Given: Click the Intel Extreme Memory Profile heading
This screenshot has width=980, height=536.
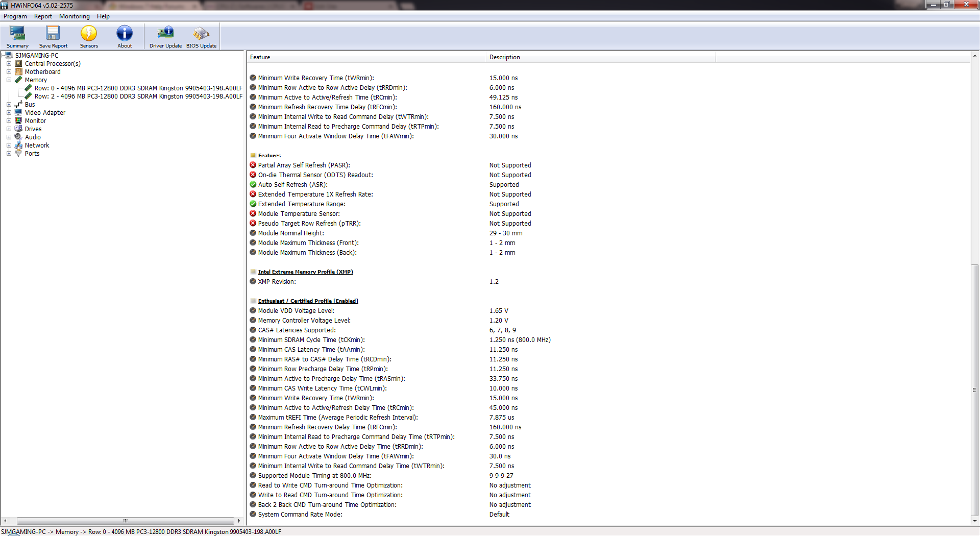Looking at the screenshot, I should click(305, 272).
